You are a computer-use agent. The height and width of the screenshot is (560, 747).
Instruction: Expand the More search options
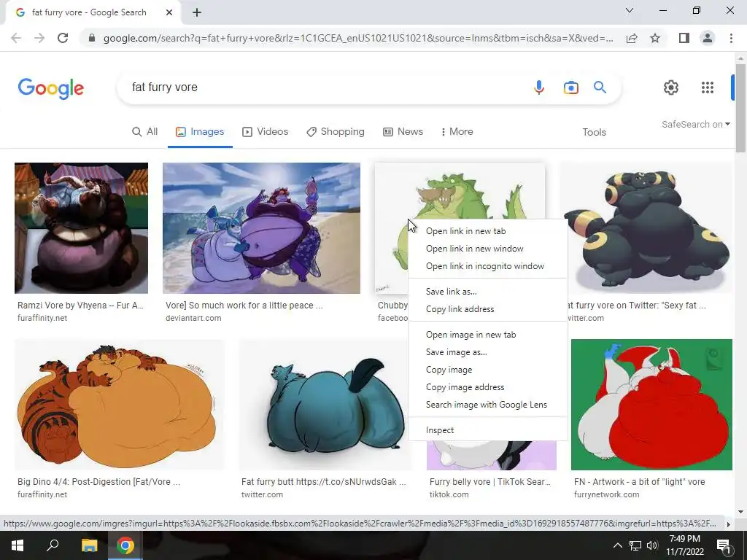pyautogui.click(x=457, y=132)
